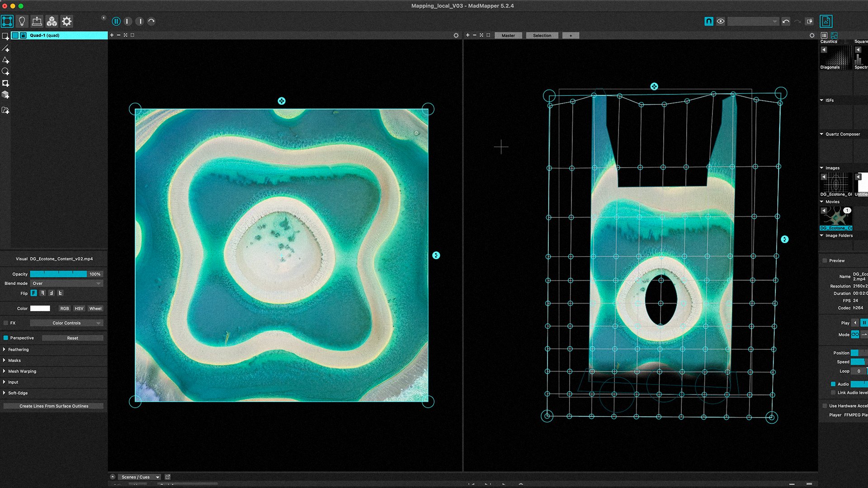Click the curved-arrow reset button in toolbar
Viewport: 868px width, 488px height.
point(151,21)
